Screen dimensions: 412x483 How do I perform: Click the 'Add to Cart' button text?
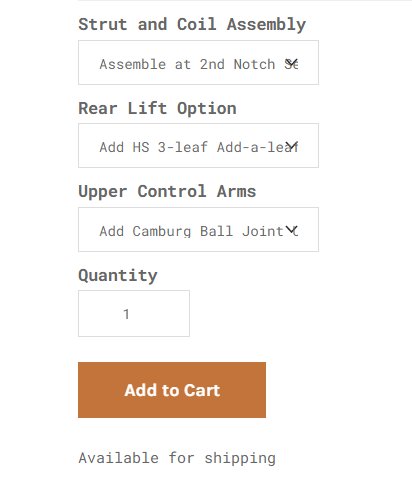(x=172, y=390)
